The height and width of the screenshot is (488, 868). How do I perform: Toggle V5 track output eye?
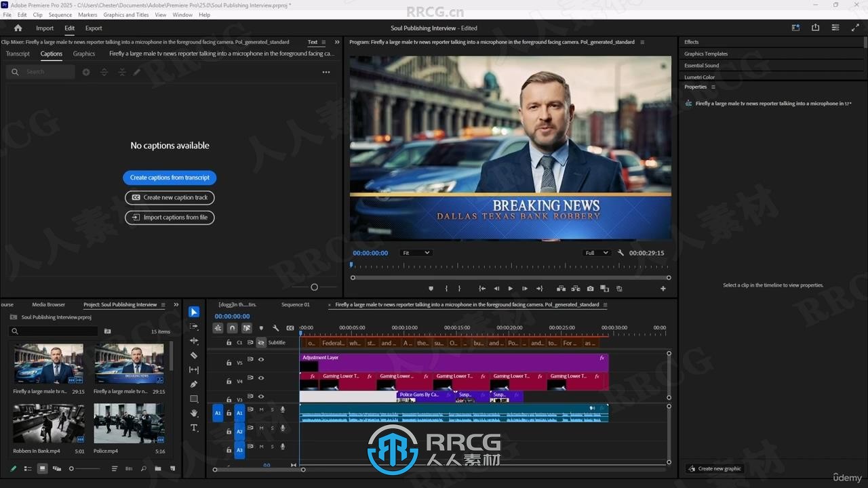[x=261, y=360]
